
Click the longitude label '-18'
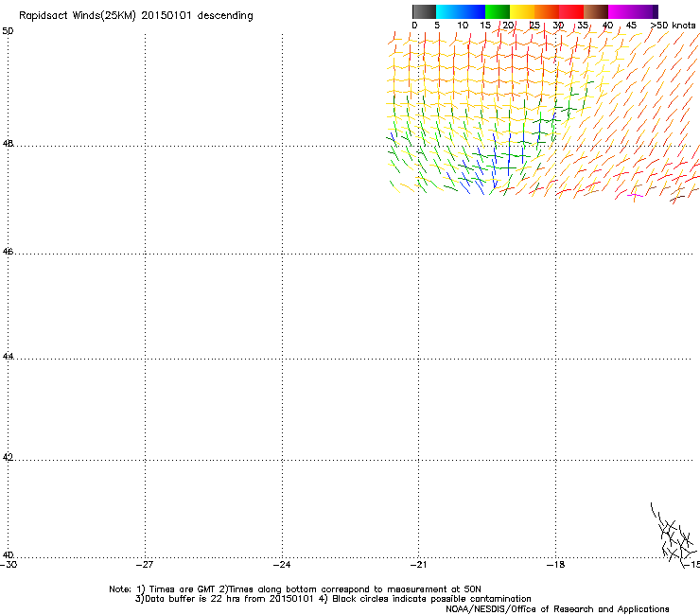[x=556, y=565]
